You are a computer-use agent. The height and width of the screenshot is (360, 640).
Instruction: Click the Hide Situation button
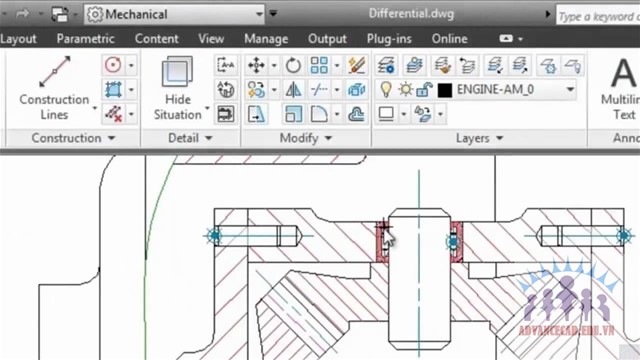(x=178, y=87)
